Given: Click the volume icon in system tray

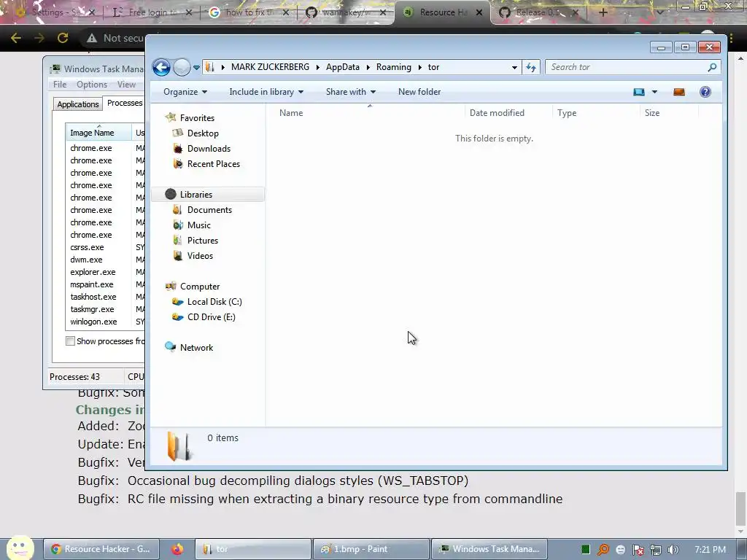Looking at the screenshot, I should [673, 550].
